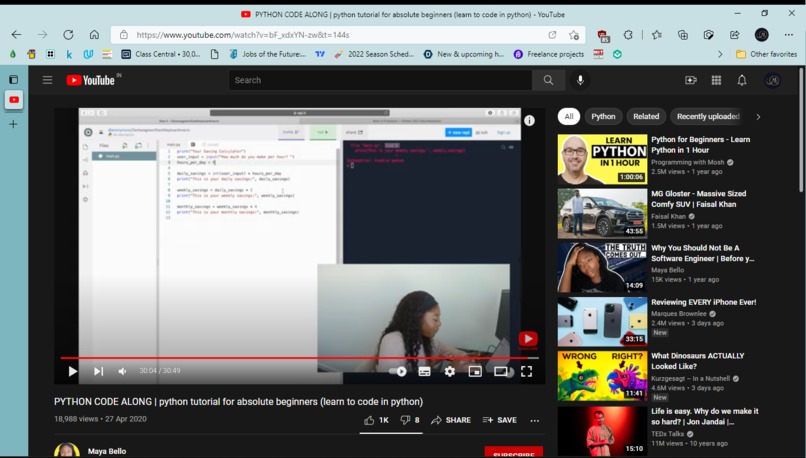Open the YouTube hamburger guide menu
The width and height of the screenshot is (806, 458).
[47, 80]
